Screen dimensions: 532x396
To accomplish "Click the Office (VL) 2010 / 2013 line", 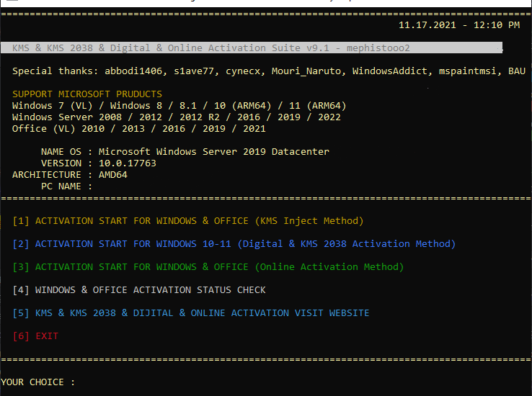I will pyautogui.click(x=139, y=129).
